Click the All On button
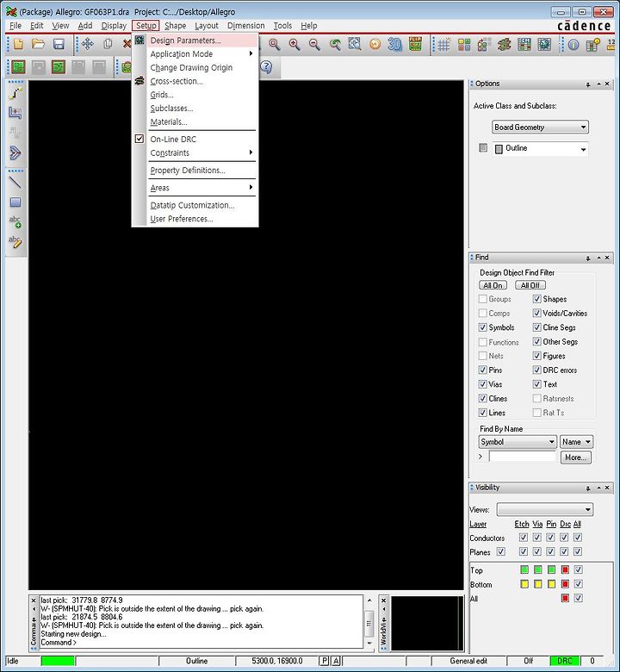 (493, 285)
